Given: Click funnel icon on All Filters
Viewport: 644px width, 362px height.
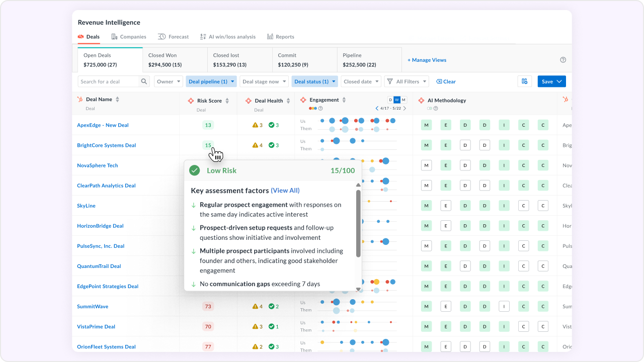Looking at the screenshot, I should click(390, 81).
